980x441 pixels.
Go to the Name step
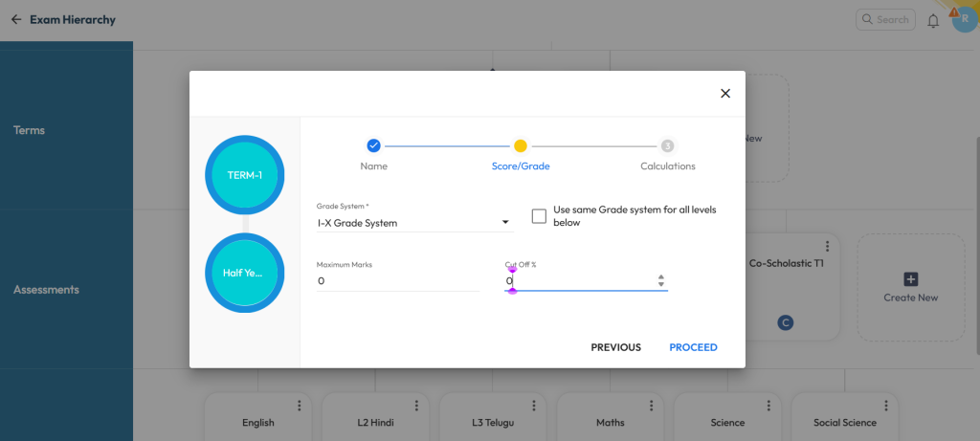click(x=373, y=146)
